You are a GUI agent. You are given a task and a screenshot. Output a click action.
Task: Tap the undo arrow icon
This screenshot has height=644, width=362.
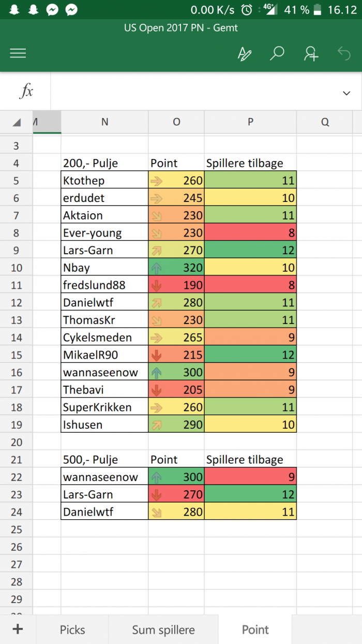(344, 53)
